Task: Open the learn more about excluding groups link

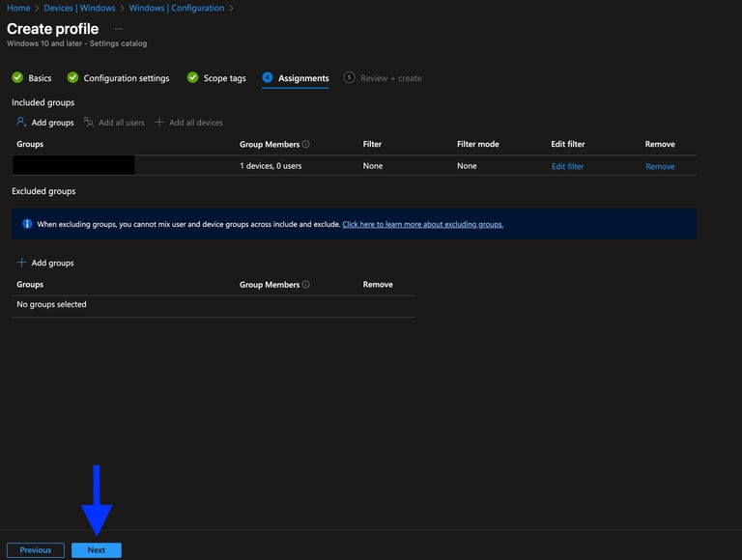Action: (422, 224)
